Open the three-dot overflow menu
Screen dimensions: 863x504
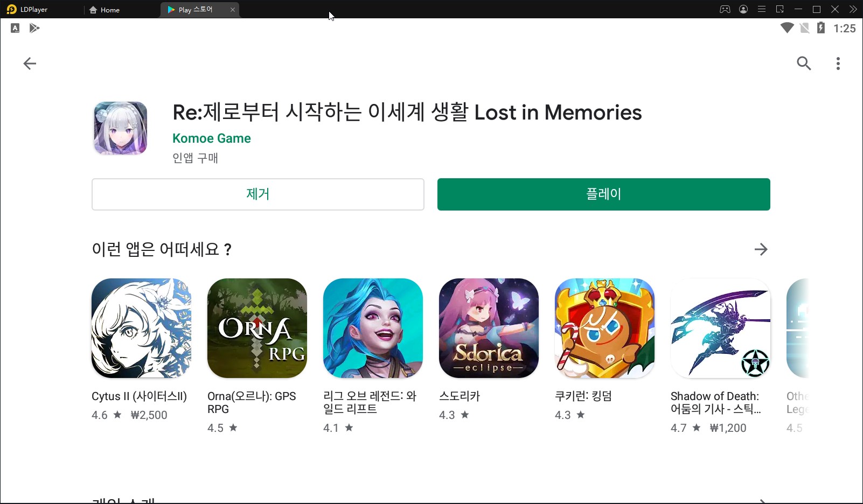point(838,64)
